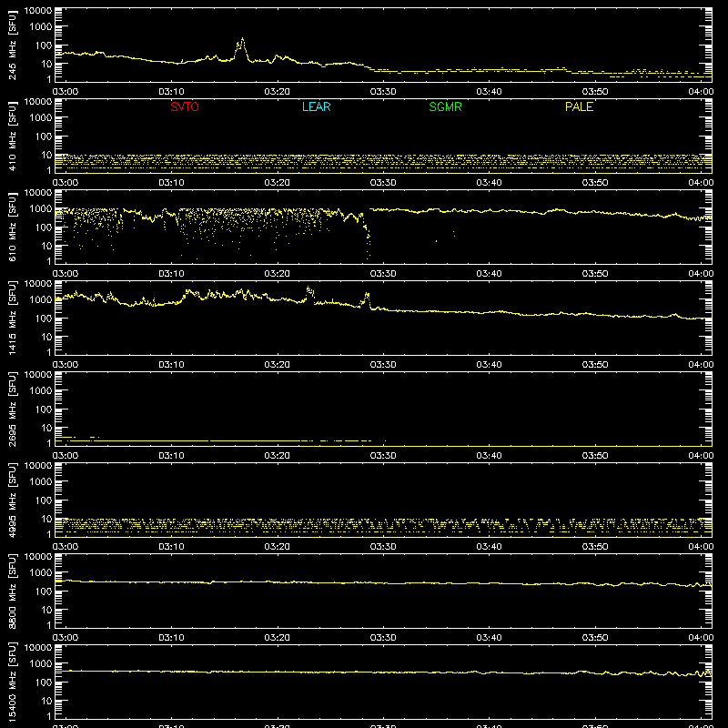
Task: Click the 03:20 label under the 410 MHz plot
Action: coord(278,183)
